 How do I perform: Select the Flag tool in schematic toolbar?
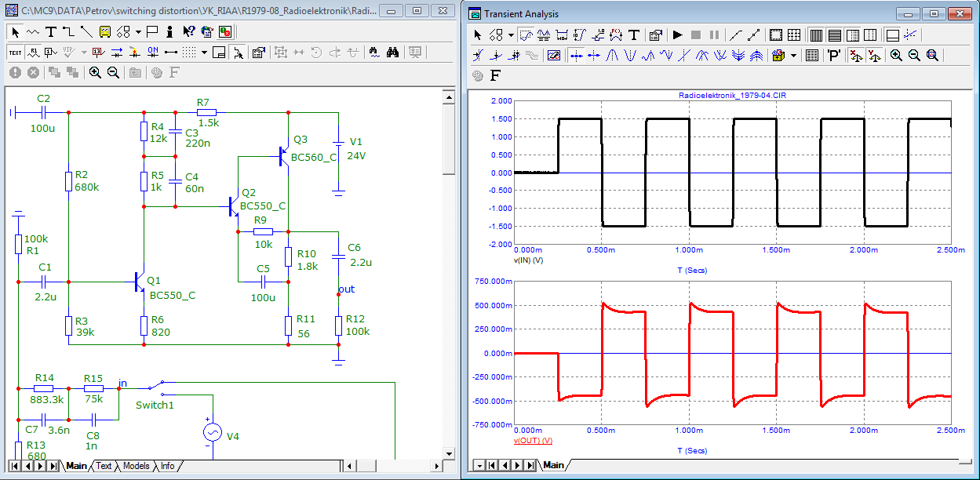tap(152, 32)
